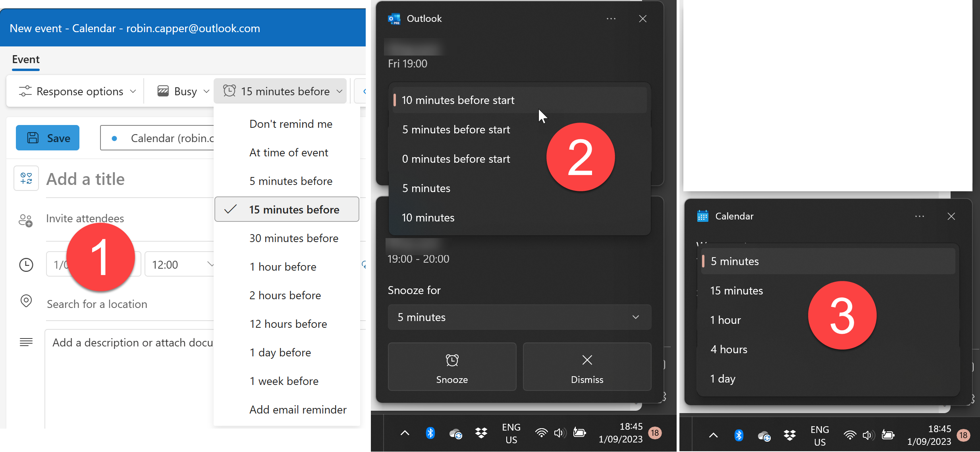Choose Add email reminder menu item
980x452 pixels.
298,410
